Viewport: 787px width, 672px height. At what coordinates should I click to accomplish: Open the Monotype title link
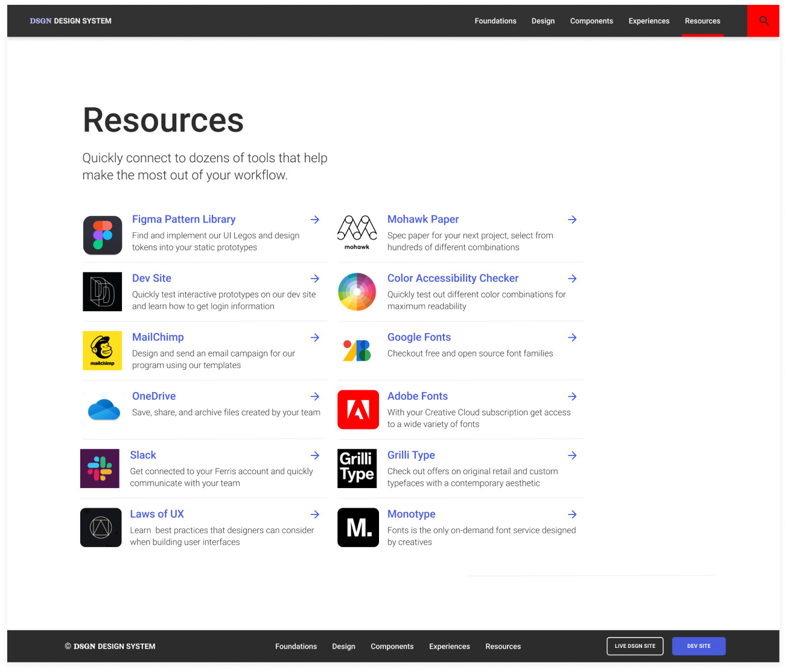click(x=412, y=514)
